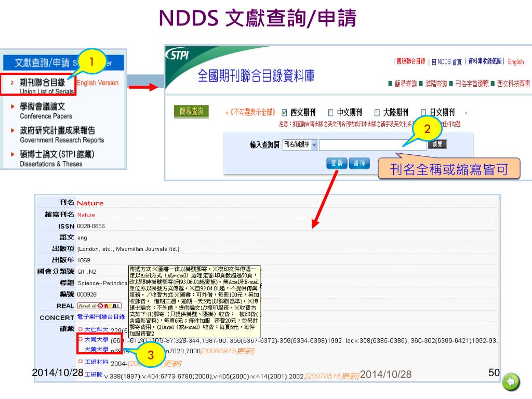Open 政府研究計畫成果報告 Government Research Reports
532x399 pixels.
[62, 135]
